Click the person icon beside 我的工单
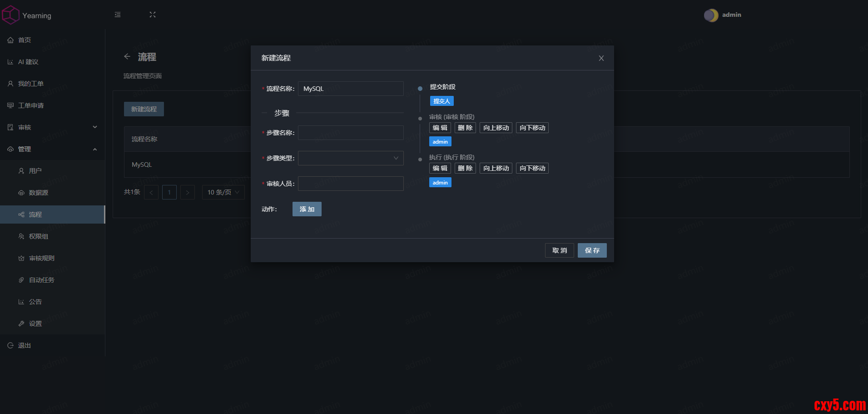 (x=10, y=84)
